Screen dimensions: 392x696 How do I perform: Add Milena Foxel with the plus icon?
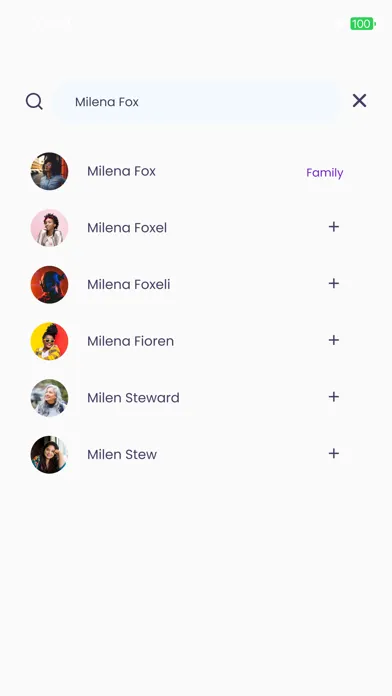click(x=333, y=227)
